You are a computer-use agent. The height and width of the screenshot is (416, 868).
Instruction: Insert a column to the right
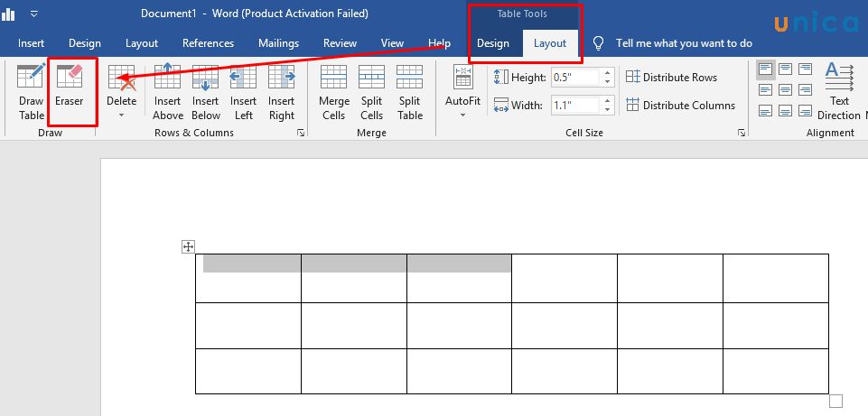pyautogui.click(x=281, y=93)
